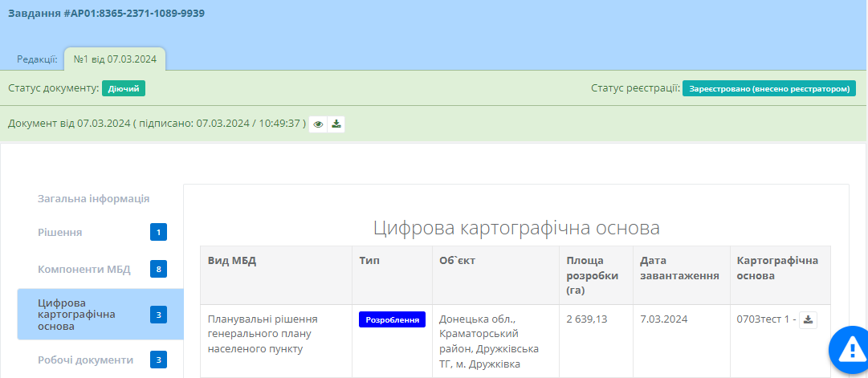Click the Діючий document status badge

tap(124, 88)
